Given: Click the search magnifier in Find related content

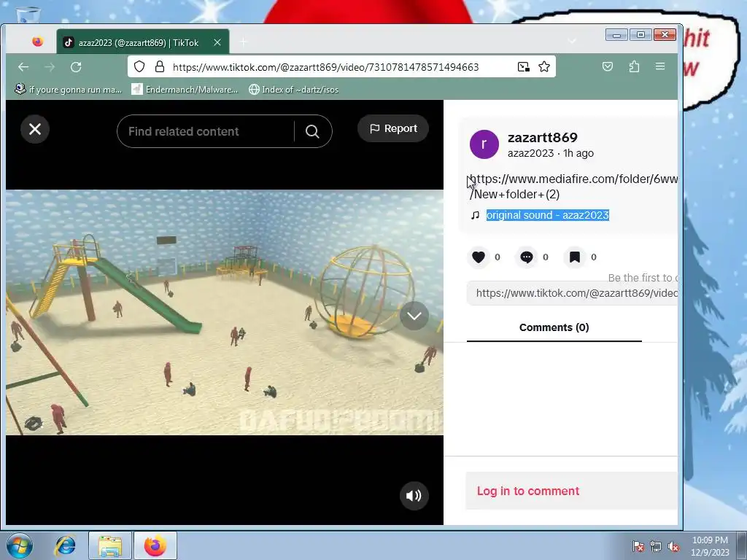Looking at the screenshot, I should tap(312, 131).
